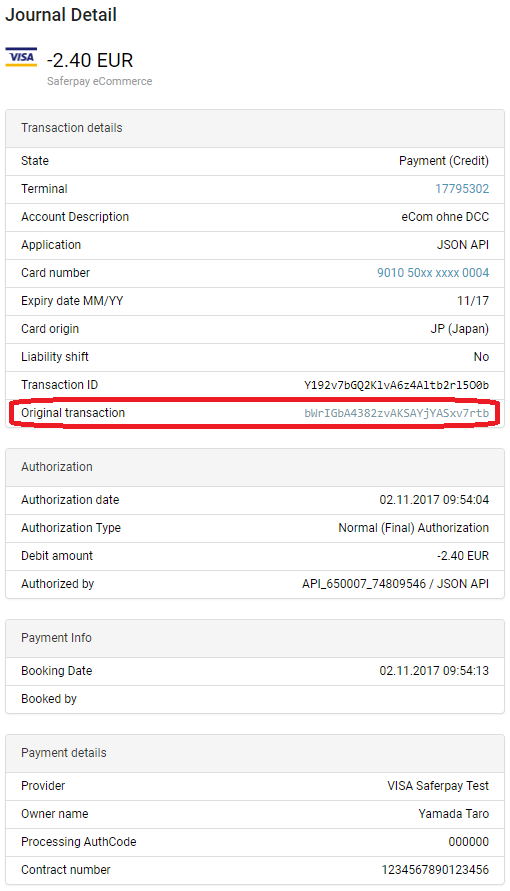Click the Processing AuthCode value 000000
510x891 pixels.
point(469,842)
